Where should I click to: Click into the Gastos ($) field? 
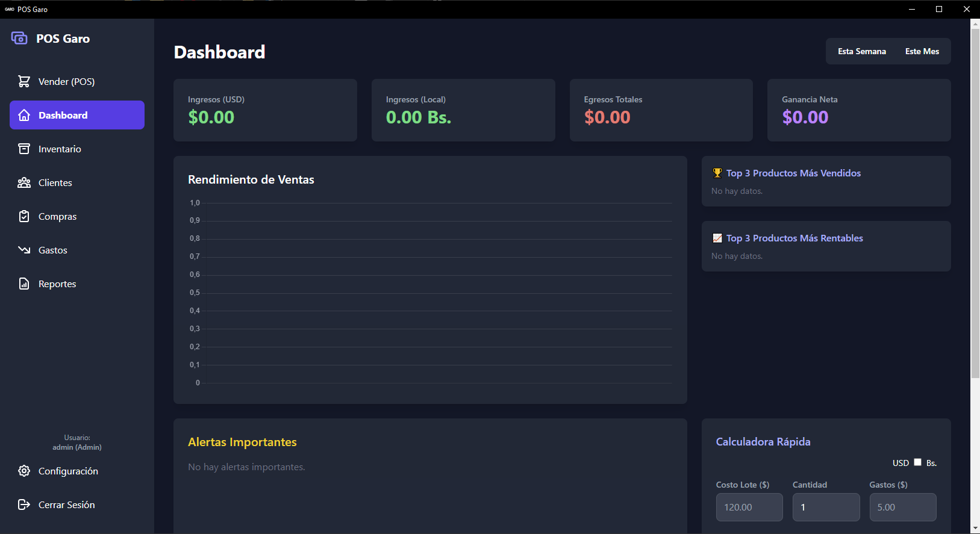coord(902,507)
